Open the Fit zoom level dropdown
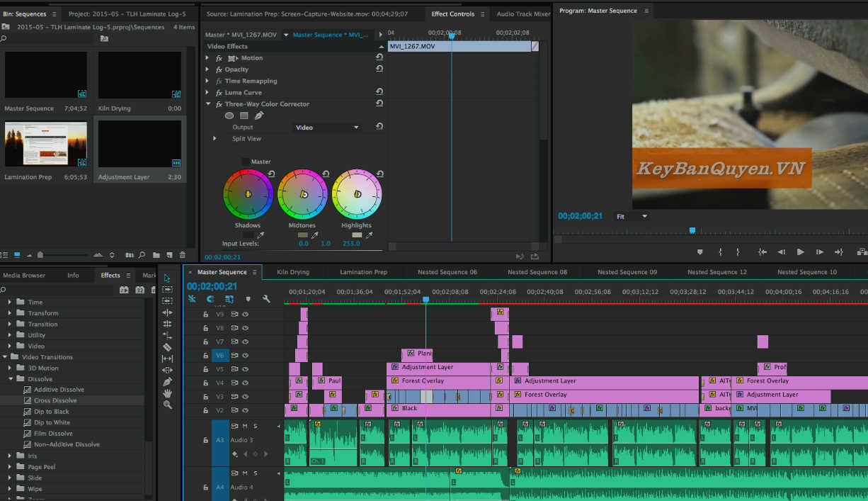Screen dimensions: 868x501 tap(632, 216)
